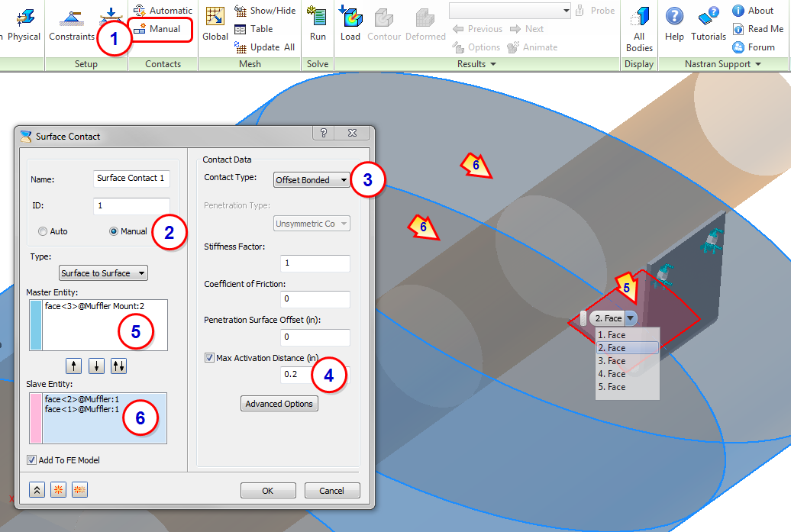Click the swap master/slave arrows button
This screenshot has height=532, width=791.
pos(118,366)
